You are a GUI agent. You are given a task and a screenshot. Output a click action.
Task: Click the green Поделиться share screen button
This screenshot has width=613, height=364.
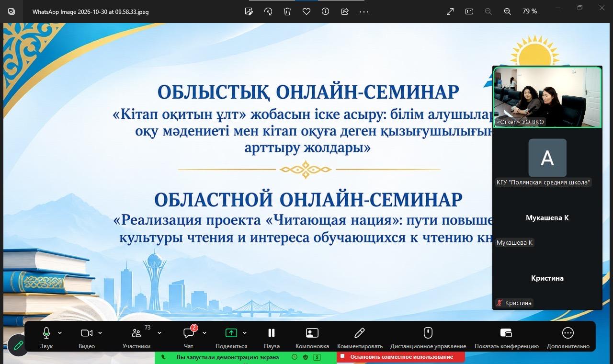pos(231,337)
